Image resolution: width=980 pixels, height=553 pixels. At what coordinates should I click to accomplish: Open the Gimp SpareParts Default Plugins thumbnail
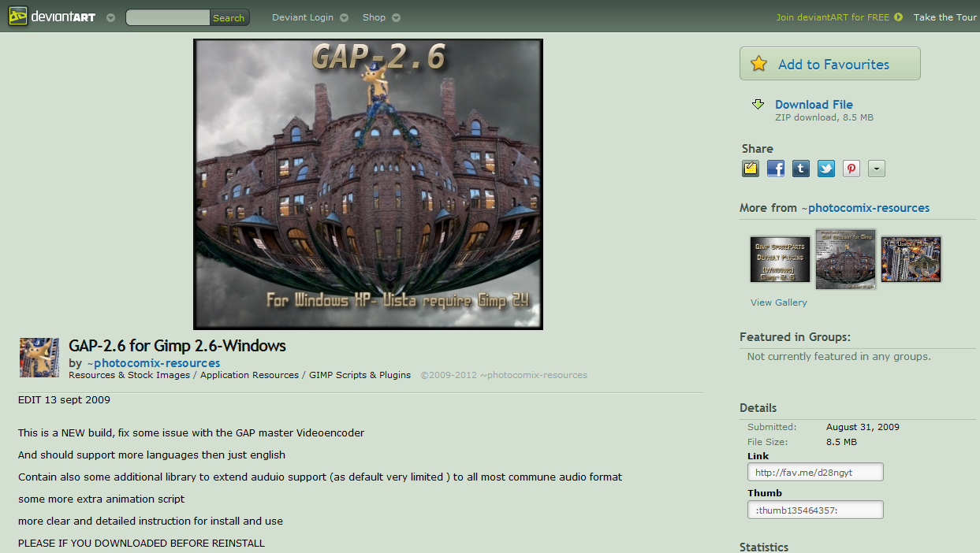tap(780, 259)
